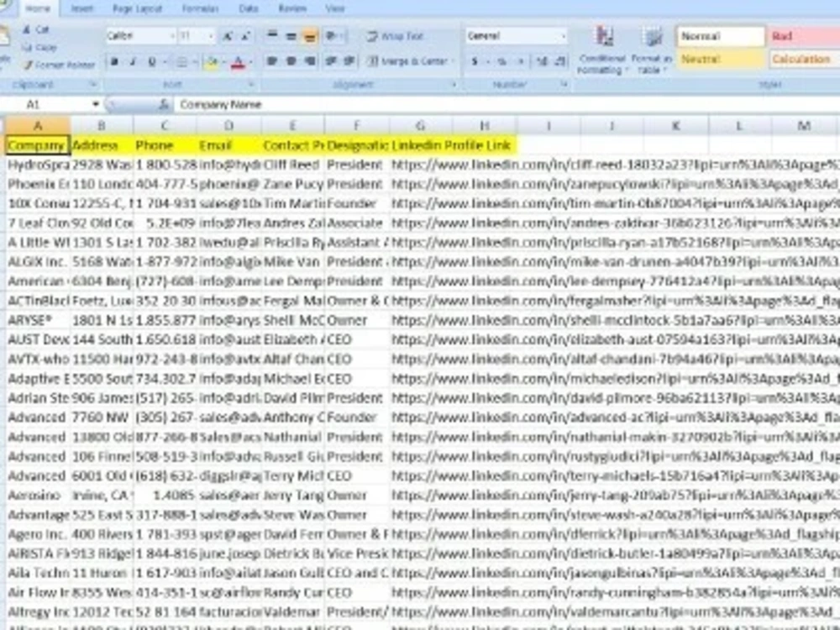Open the Name Box dropdown arrow
Screen dimensions: 840x630
[96, 104]
